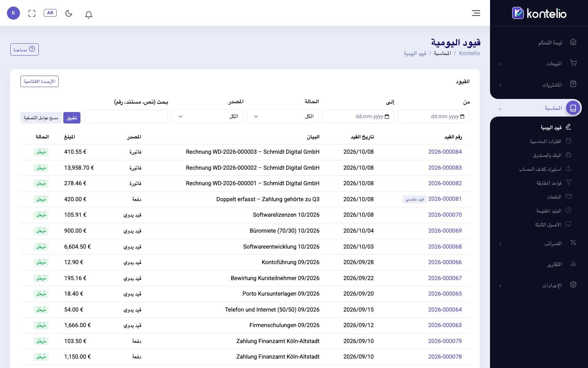The height and width of the screenshot is (368, 588).
Task: Open the الحالة status dropdown
Action: 283,116
